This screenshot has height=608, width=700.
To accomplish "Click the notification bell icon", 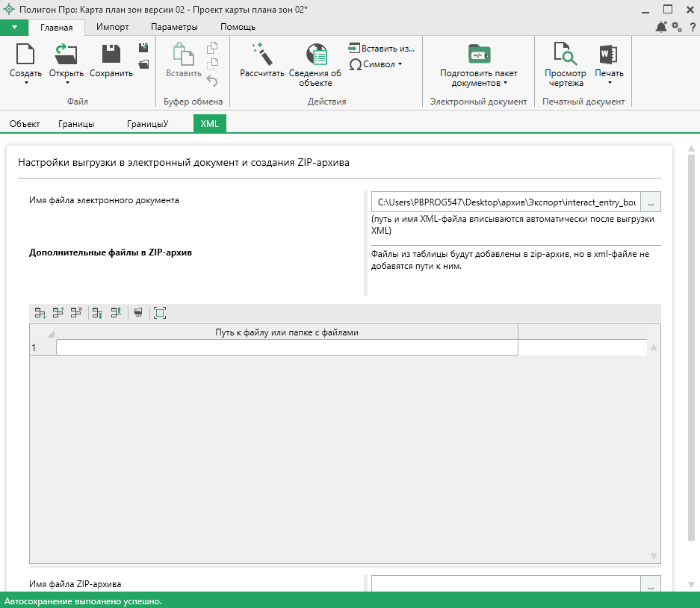I will [660, 27].
